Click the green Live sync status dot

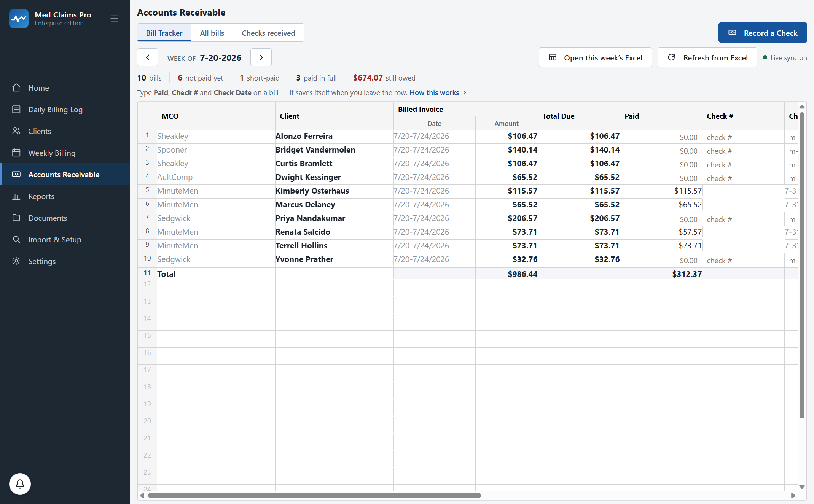point(765,57)
